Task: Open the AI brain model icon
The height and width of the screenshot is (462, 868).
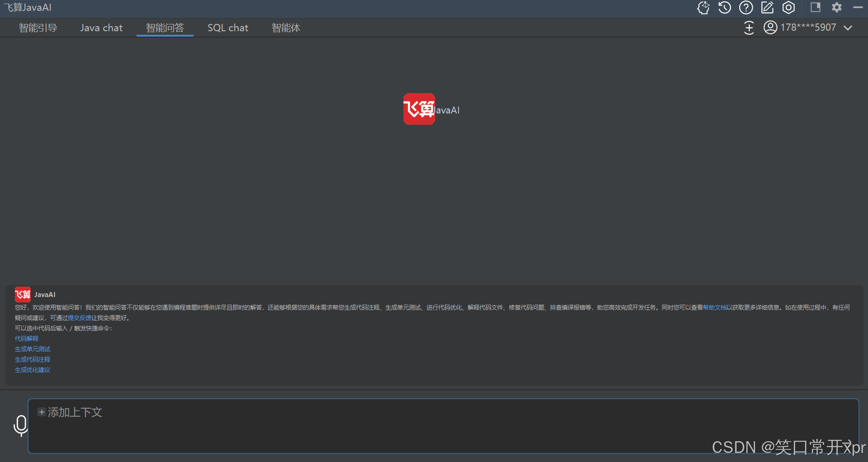Action: click(x=703, y=8)
